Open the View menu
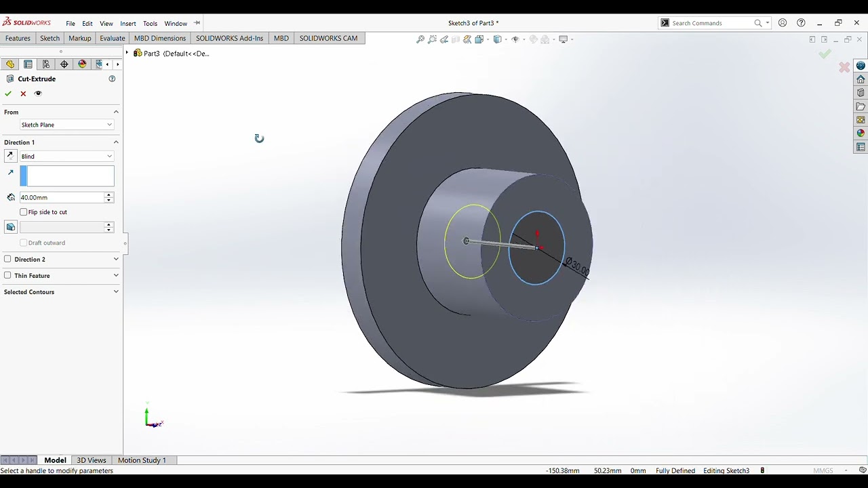Viewport: 868px width, 488px height. (106, 24)
